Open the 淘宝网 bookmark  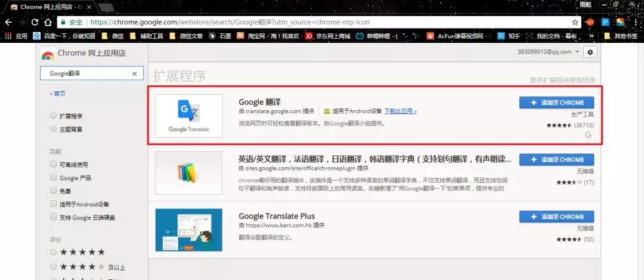(x=268, y=36)
